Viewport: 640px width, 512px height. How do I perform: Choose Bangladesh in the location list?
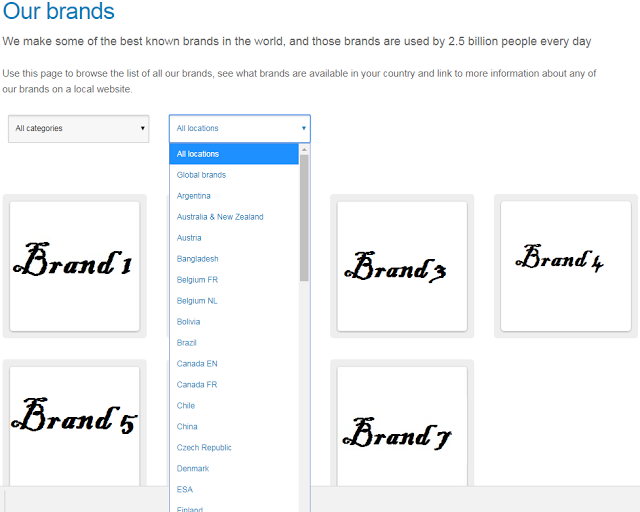(234, 259)
